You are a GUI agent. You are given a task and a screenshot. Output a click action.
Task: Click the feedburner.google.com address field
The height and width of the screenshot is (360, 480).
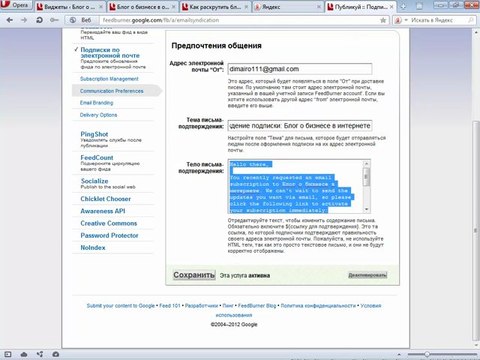pyautogui.click(x=240, y=20)
